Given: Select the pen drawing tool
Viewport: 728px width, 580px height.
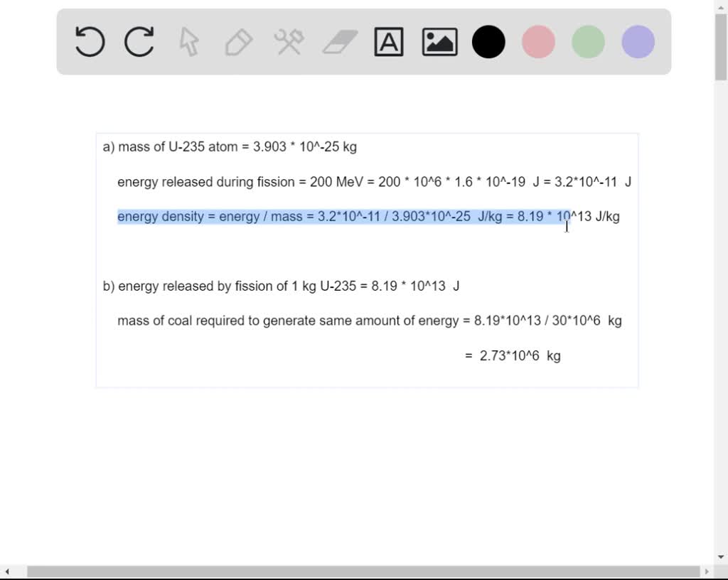Looking at the screenshot, I should (x=238, y=42).
